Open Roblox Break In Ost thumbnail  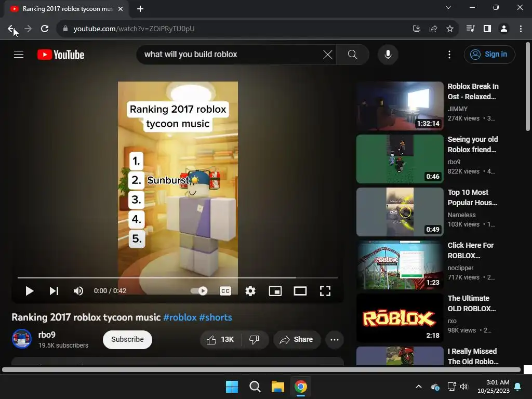pyautogui.click(x=400, y=106)
